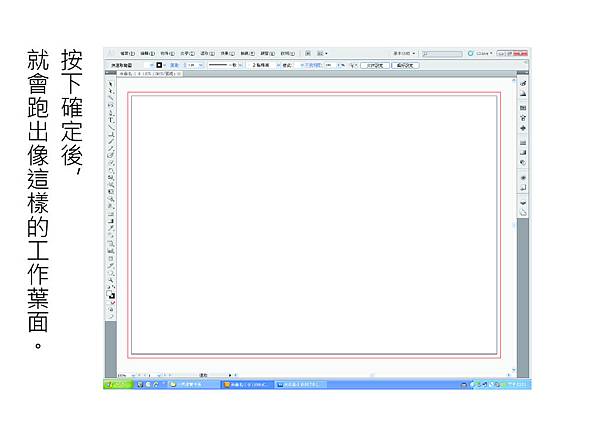600x427 pixels.
Task: Open the 編輯(E) menu
Action: coord(147,54)
